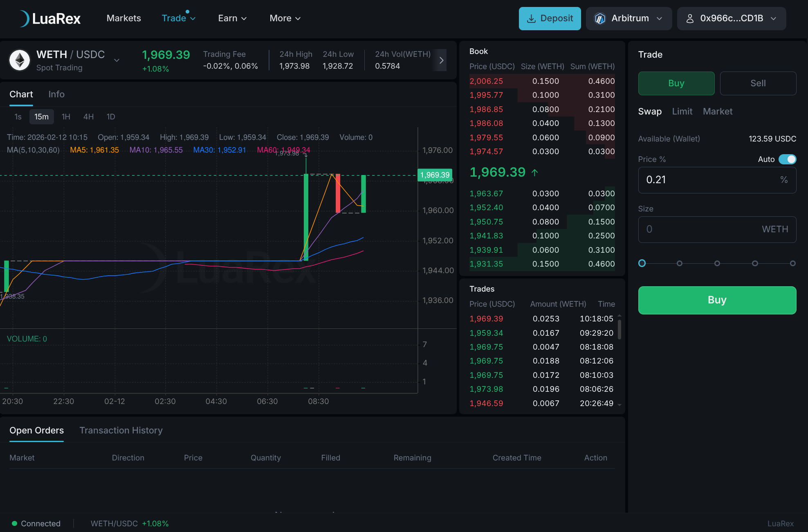
Task: Click the Size WETH input field
Action: [x=717, y=229]
